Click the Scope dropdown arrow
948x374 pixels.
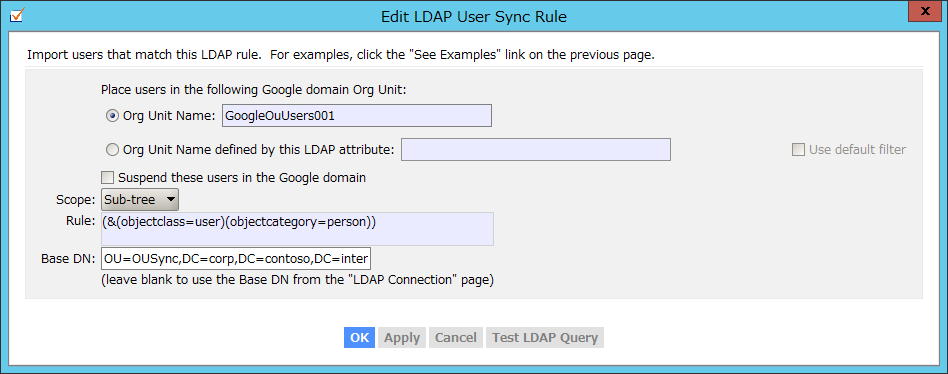pyautogui.click(x=170, y=198)
